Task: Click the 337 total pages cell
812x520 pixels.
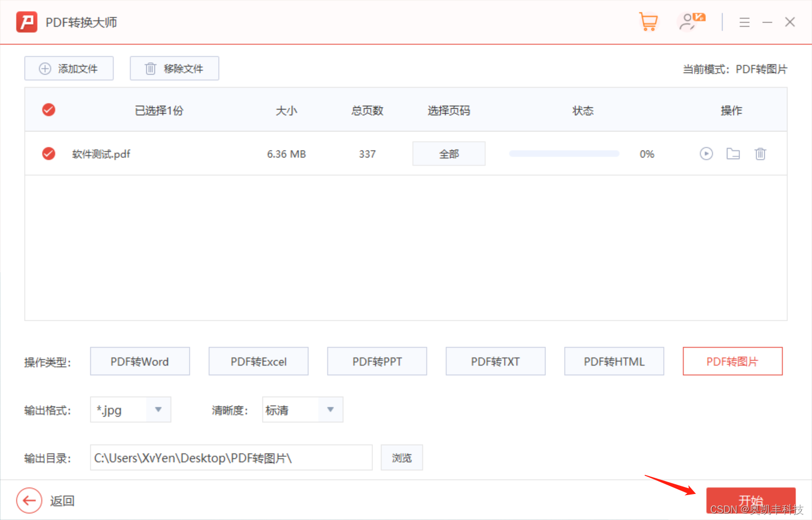Action: click(367, 154)
